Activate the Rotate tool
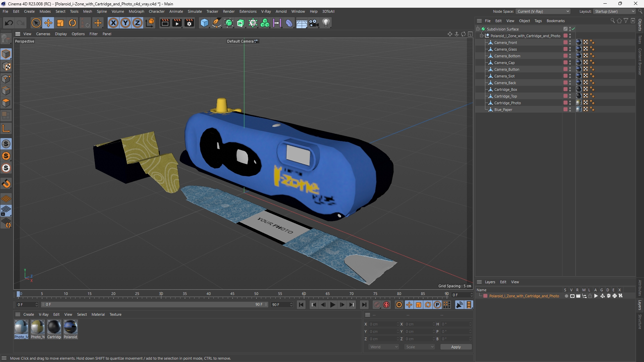The width and height of the screenshot is (644, 362). point(72,23)
